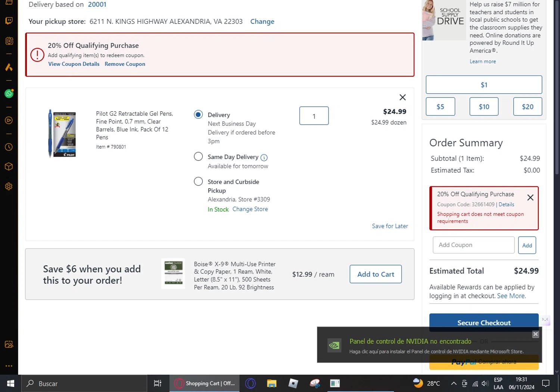
Task: Click the Add Coupon text field
Action: click(x=473, y=245)
